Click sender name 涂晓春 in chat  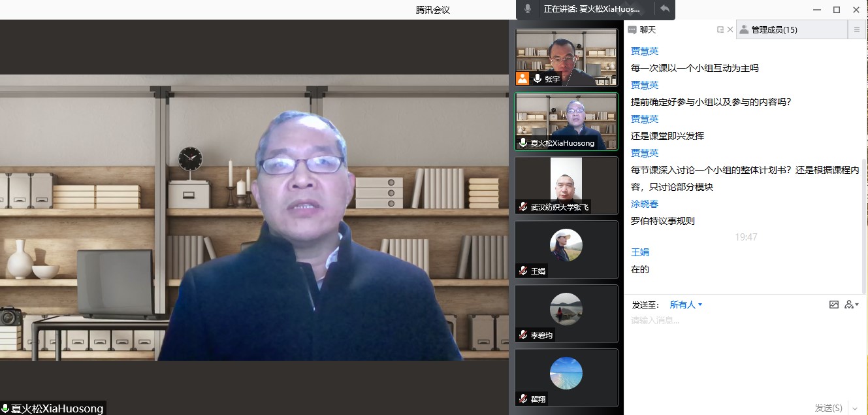pyautogui.click(x=644, y=204)
